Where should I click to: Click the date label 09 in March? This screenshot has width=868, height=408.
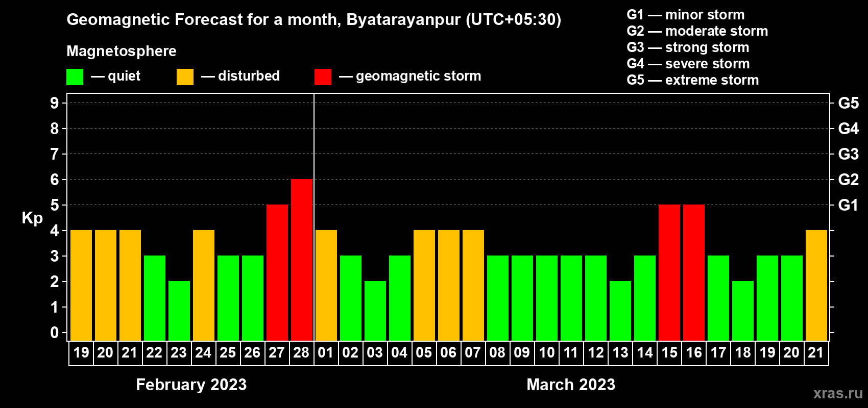click(x=522, y=353)
